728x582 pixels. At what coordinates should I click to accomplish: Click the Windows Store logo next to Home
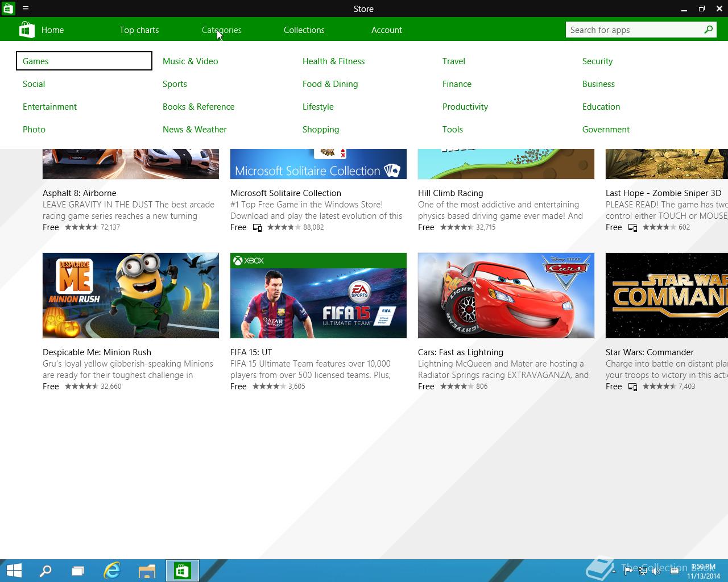point(27,30)
